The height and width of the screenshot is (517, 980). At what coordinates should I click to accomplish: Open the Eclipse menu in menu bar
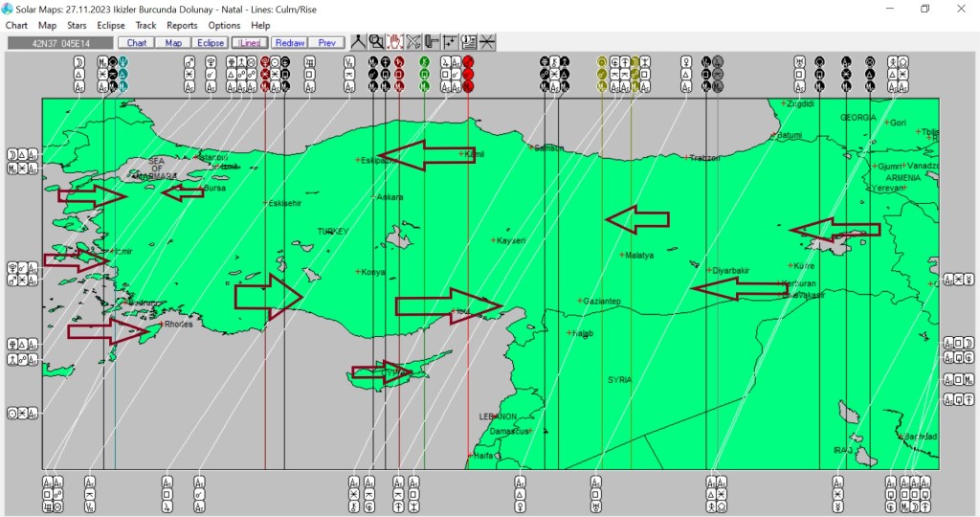click(111, 26)
